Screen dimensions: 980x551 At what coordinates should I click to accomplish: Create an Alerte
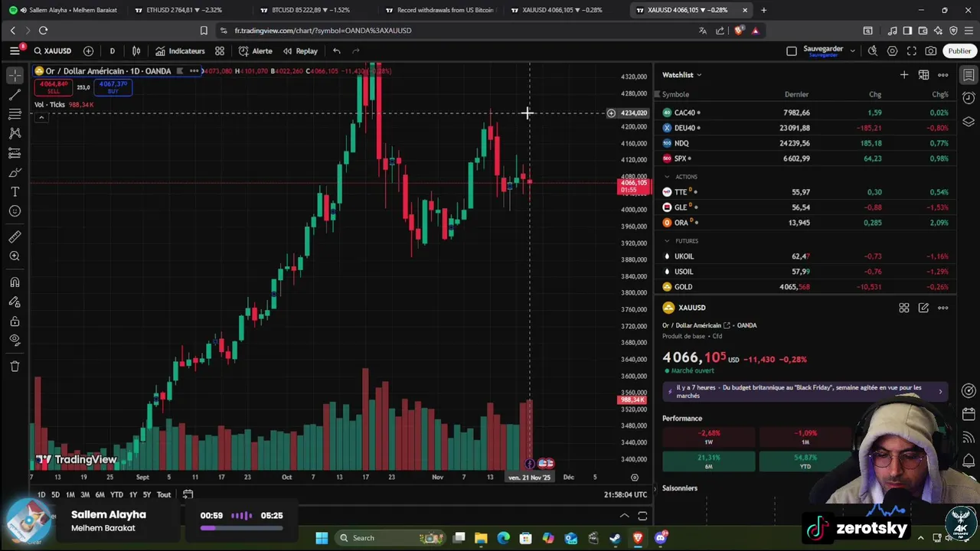(x=256, y=51)
